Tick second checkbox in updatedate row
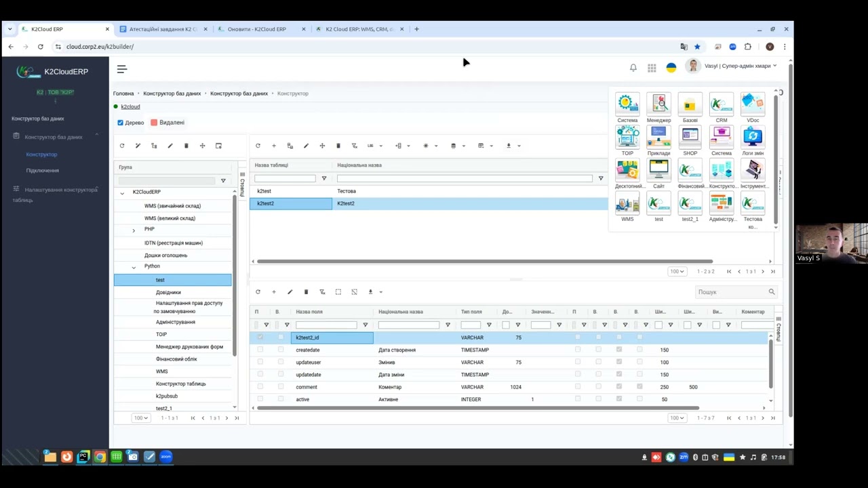Viewport: 868px width, 488px height. (x=281, y=375)
